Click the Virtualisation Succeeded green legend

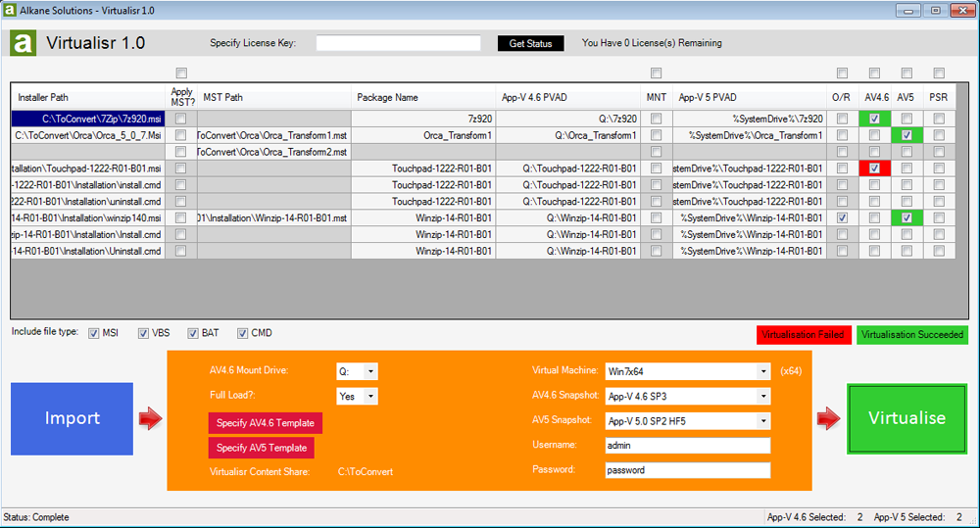coord(911,335)
